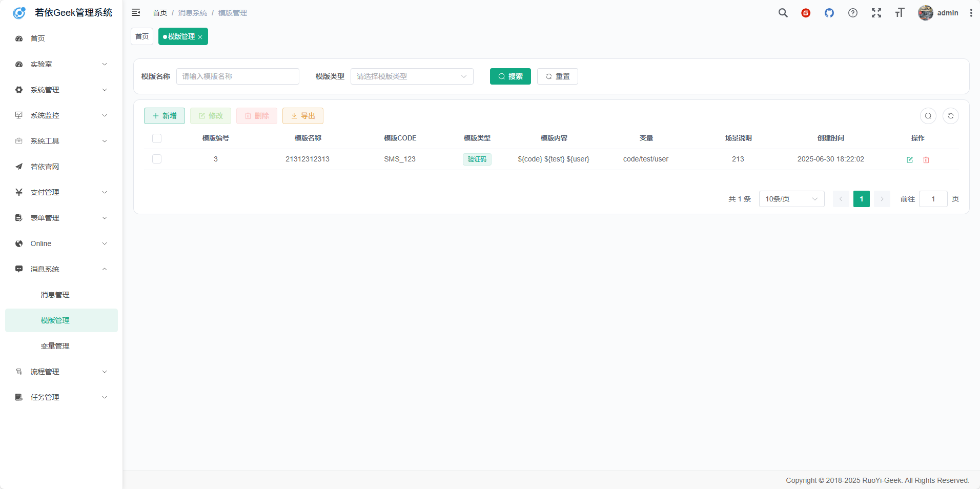Click the red Gitee icon
Viewport: 980px width, 489px height.
click(x=806, y=13)
